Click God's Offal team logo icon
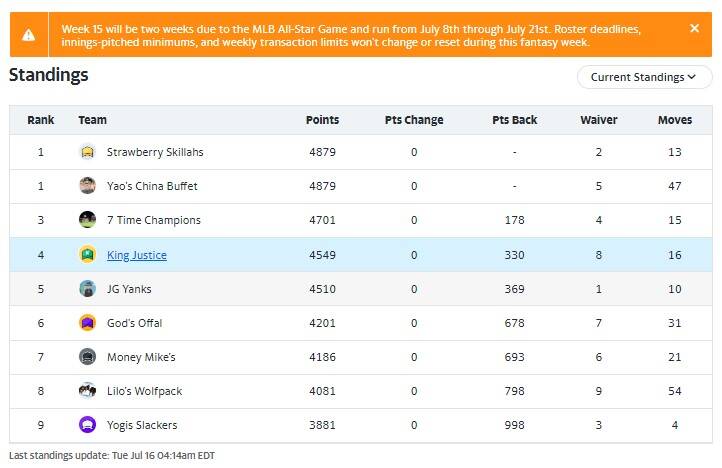 (87, 323)
